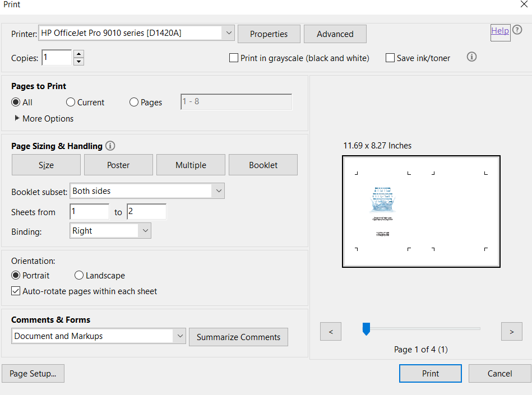Go to the previous preview page
This screenshot has width=532, height=395.
(331, 332)
